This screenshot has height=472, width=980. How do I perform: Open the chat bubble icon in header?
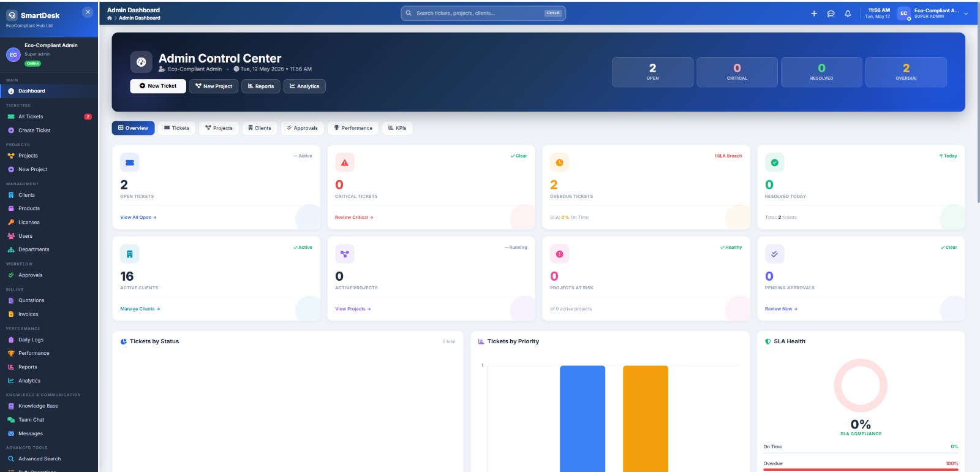pos(831,13)
